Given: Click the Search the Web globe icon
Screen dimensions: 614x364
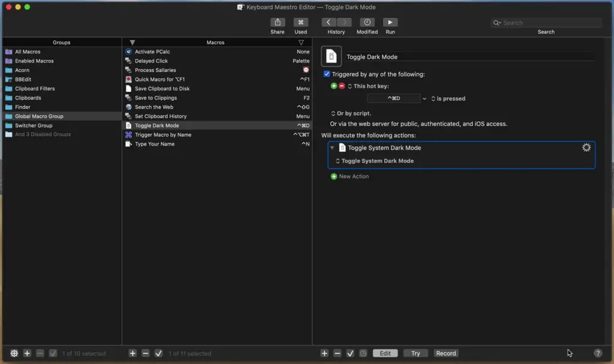Looking at the screenshot, I should coord(128,107).
